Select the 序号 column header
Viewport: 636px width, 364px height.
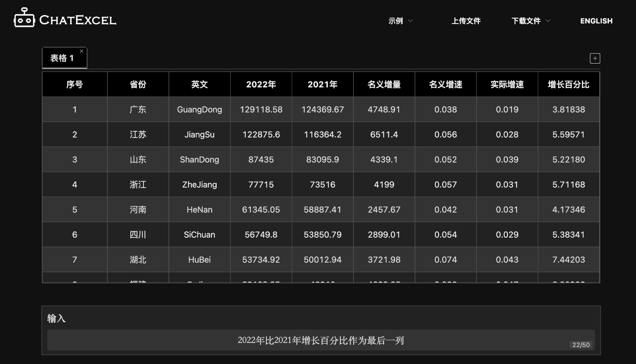point(74,84)
